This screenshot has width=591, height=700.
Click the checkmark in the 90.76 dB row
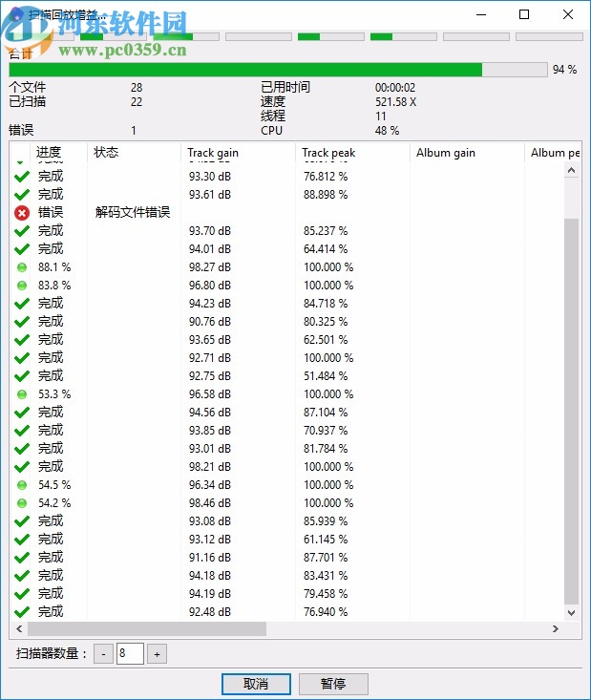click(x=21, y=322)
